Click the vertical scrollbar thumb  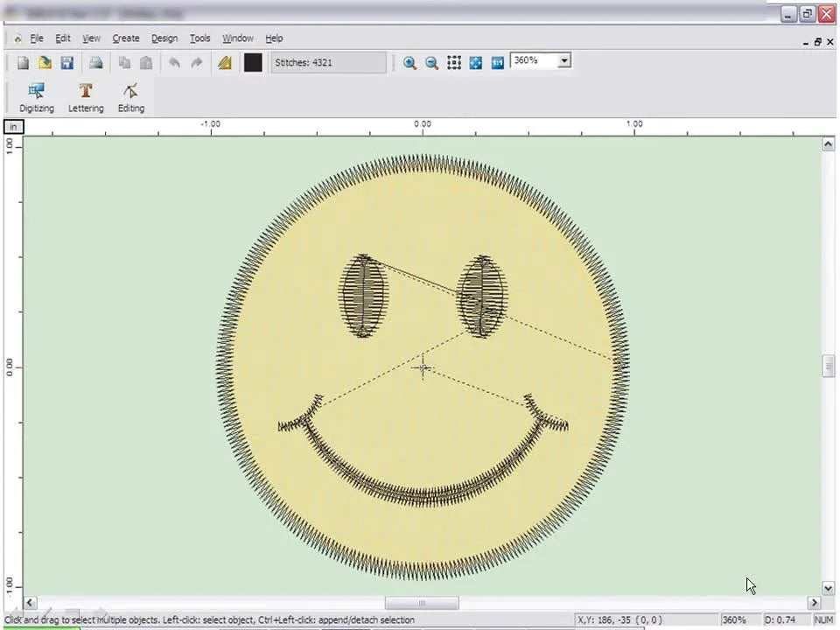[x=829, y=367]
